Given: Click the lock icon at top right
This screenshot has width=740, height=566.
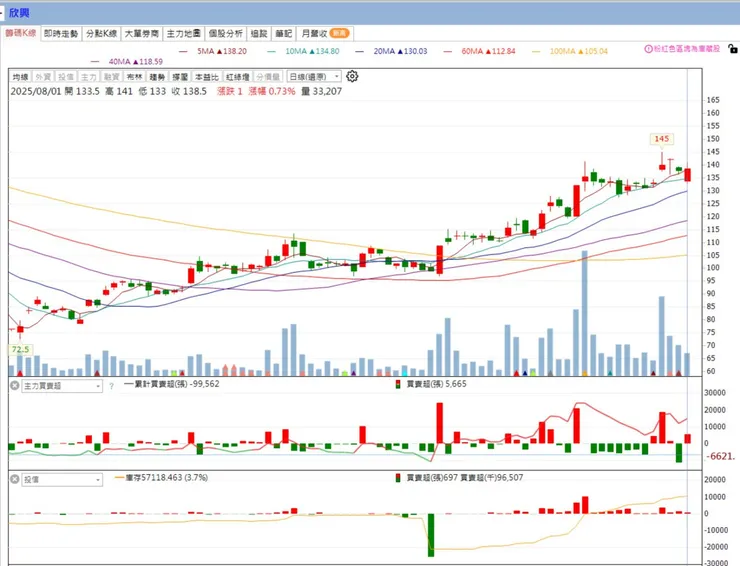Looking at the screenshot, I should pos(732,48).
